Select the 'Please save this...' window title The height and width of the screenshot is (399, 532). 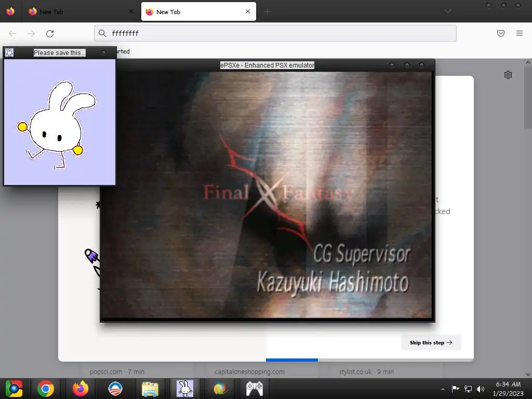[59, 52]
